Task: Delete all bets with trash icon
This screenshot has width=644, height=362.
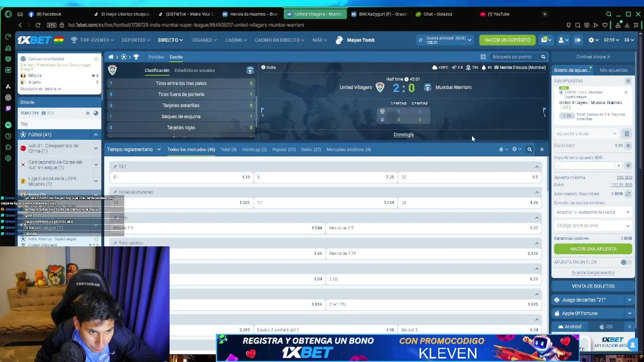Action: point(627,134)
